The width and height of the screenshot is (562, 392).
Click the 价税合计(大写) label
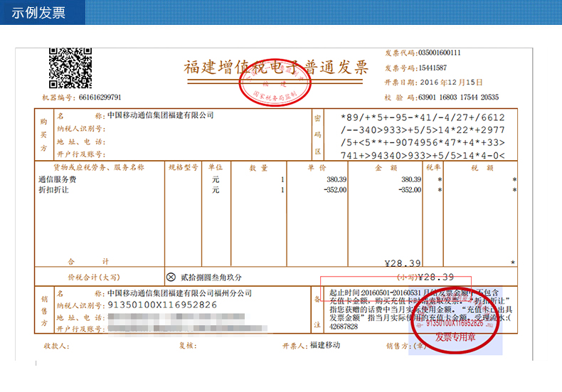point(94,277)
